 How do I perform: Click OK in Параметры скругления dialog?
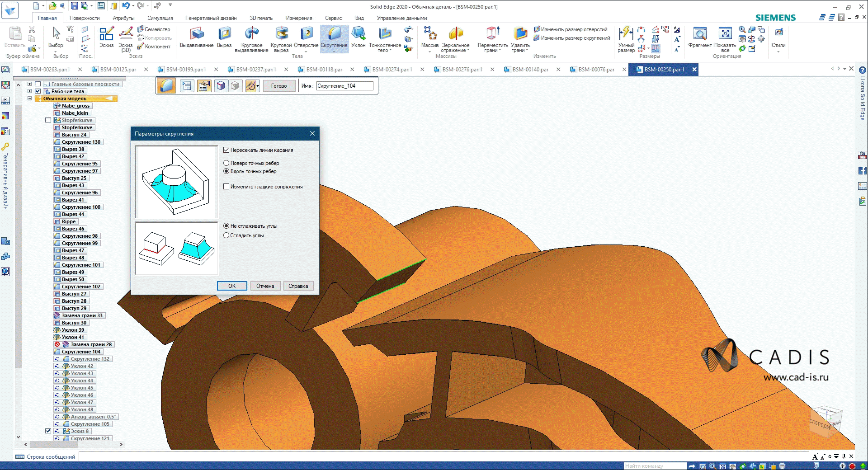231,286
